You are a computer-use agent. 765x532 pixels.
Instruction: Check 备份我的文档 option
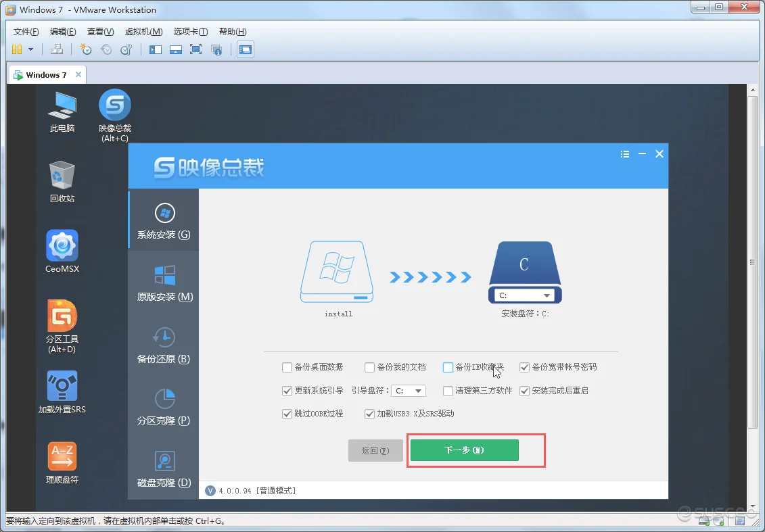coord(369,367)
